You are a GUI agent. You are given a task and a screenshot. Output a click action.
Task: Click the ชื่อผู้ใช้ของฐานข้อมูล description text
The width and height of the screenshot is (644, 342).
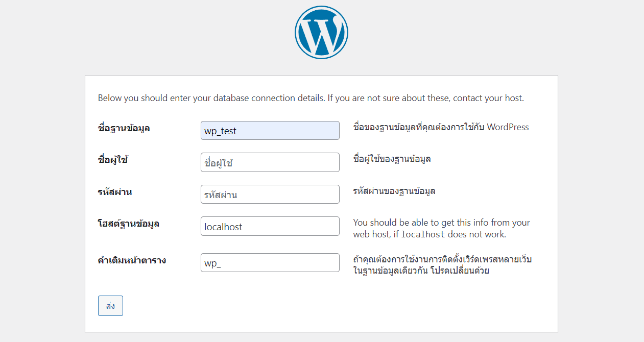click(x=392, y=159)
